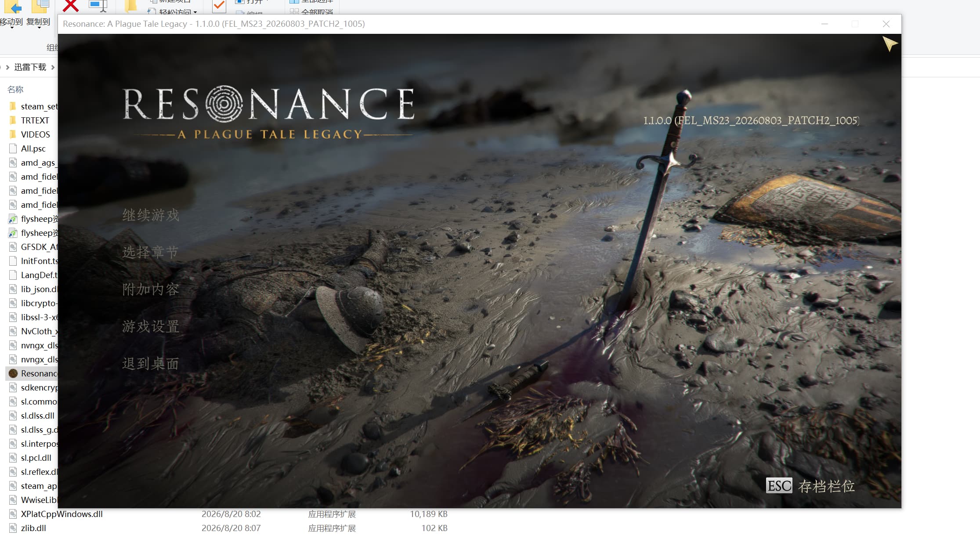
Task: Click the ESC 存档栏位 save slot prompt
Action: click(x=810, y=486)
